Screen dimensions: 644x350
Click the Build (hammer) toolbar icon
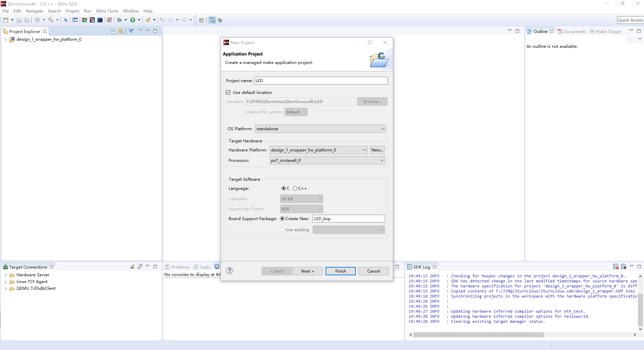click(x=51, y=20)
